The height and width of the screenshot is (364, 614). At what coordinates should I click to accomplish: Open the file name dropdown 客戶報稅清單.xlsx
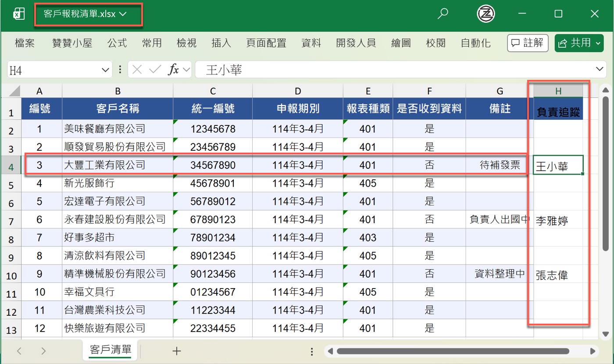(85, 14)
